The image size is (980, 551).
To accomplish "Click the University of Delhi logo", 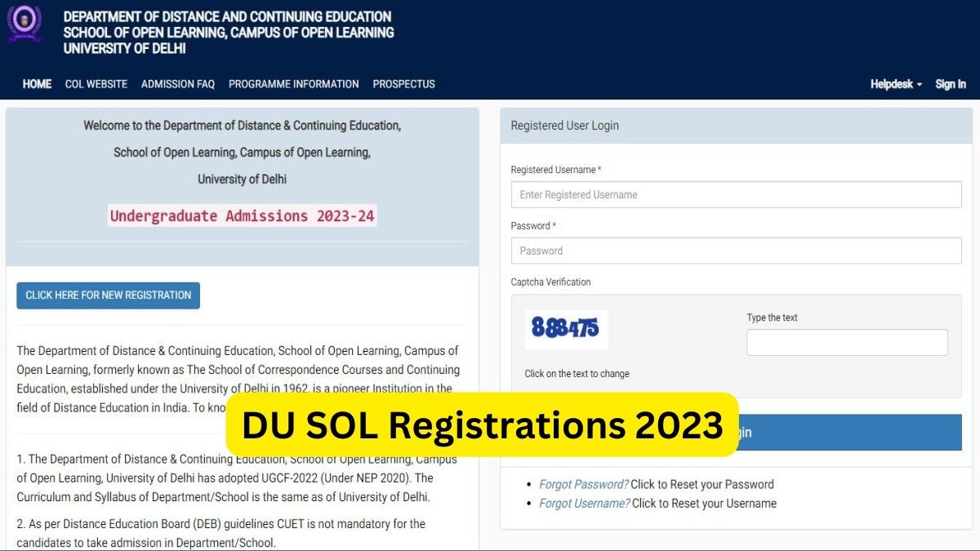I will coord(24,24).
